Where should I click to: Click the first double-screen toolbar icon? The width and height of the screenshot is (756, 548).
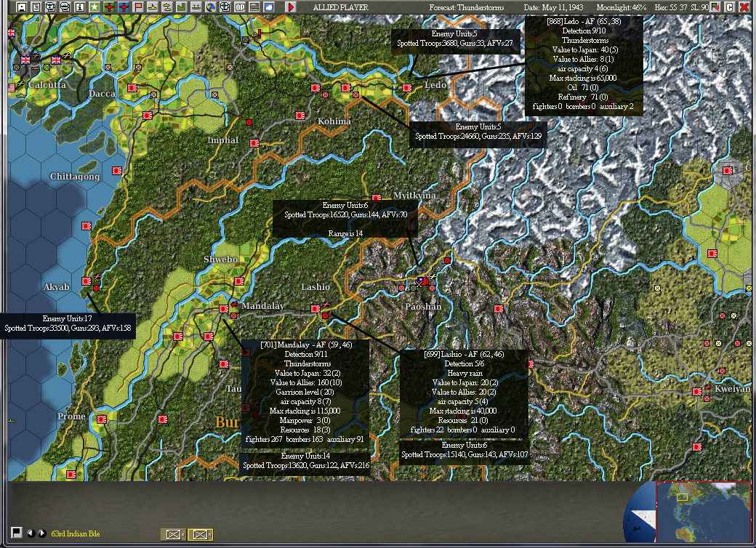click(51, 7)
